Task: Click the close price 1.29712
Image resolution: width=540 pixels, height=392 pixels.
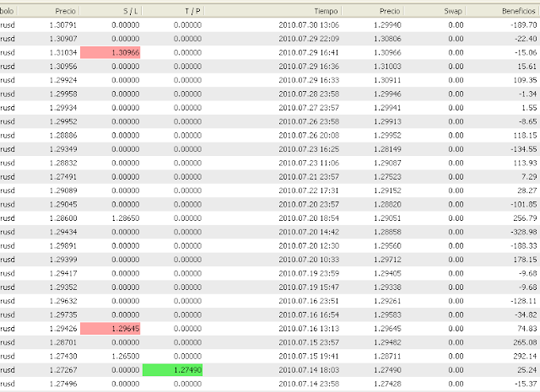Action: coord(387,260)
